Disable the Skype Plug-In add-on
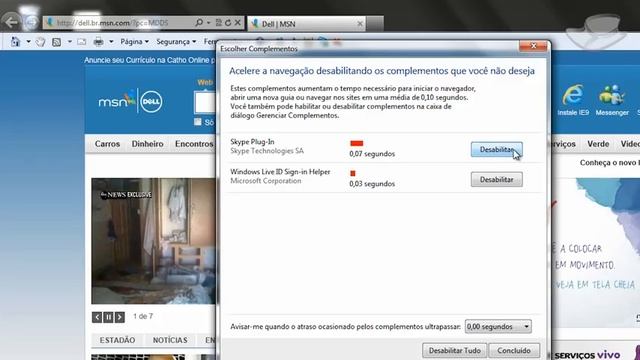 coord(496,149)
